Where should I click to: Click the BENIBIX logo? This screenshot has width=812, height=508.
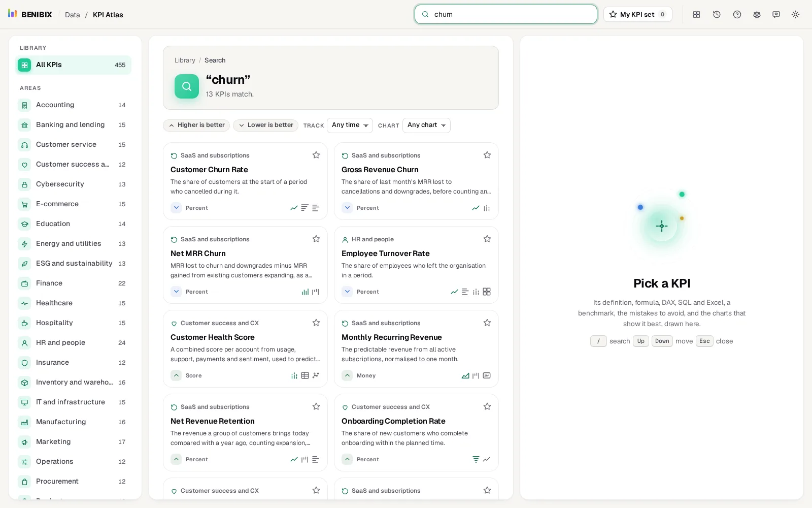(x=30, y=14)
